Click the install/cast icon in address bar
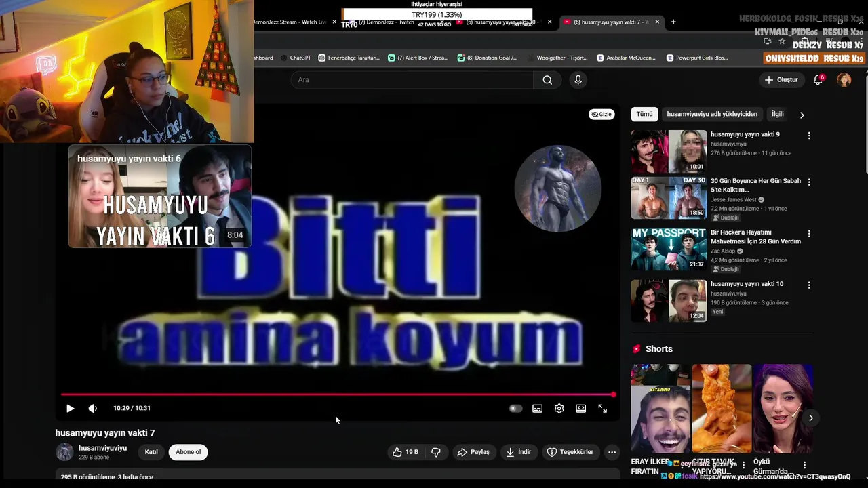Screen dimensions: 868x488 (767, 41)
